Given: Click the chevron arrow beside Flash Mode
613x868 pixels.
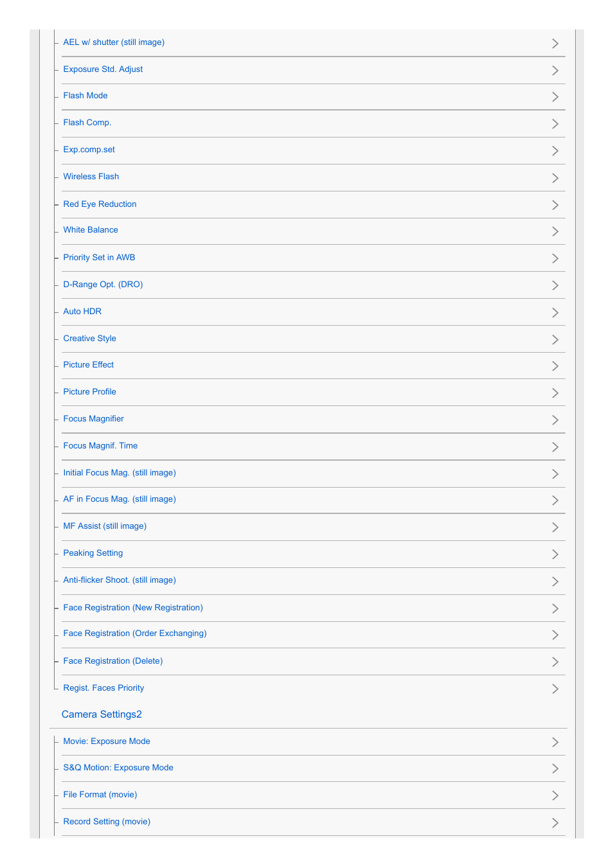Looking at the screenshot, I should [555, 97].
